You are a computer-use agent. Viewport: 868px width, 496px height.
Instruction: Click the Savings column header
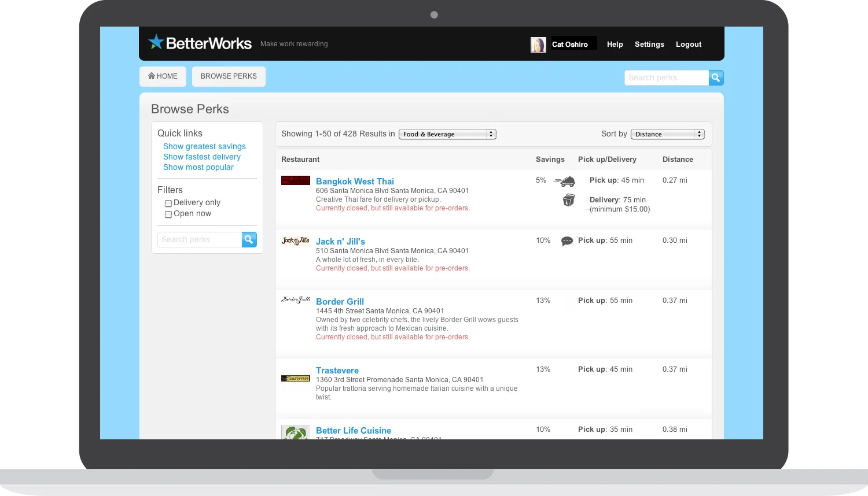point(550,160)
